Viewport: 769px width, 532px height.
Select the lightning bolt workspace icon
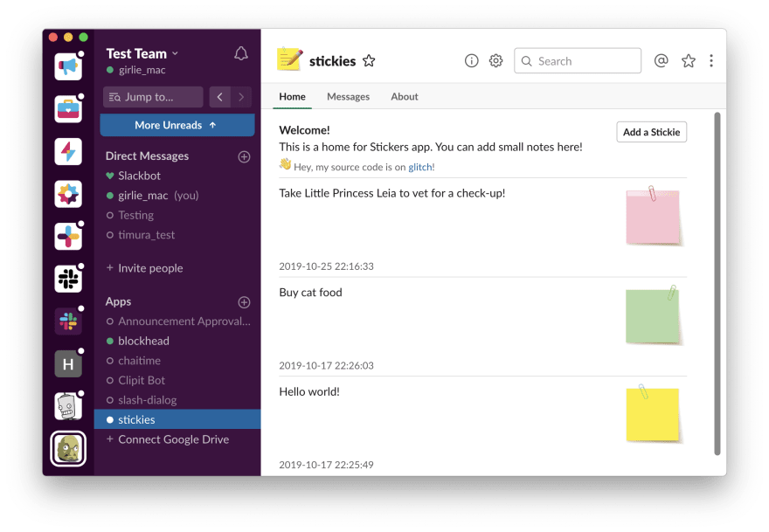pos(68,151)
